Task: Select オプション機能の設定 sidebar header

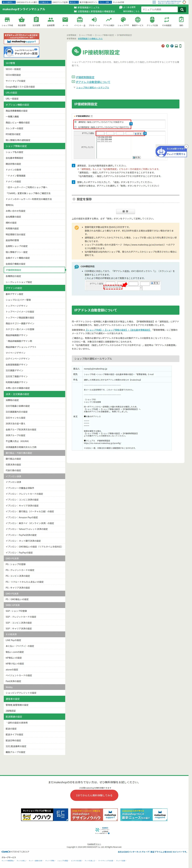Action: 34,105
